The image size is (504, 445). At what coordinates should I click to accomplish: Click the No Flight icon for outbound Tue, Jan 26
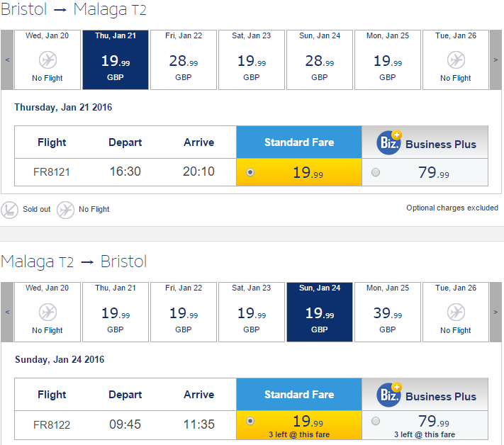(x=456, y=60)
